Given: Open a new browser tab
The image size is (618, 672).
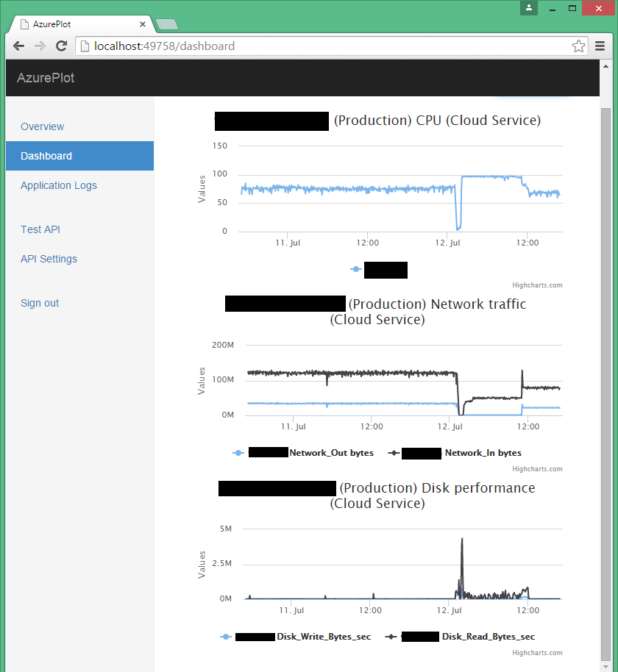Looking at the screenshot, I should [x=167, y=24].
